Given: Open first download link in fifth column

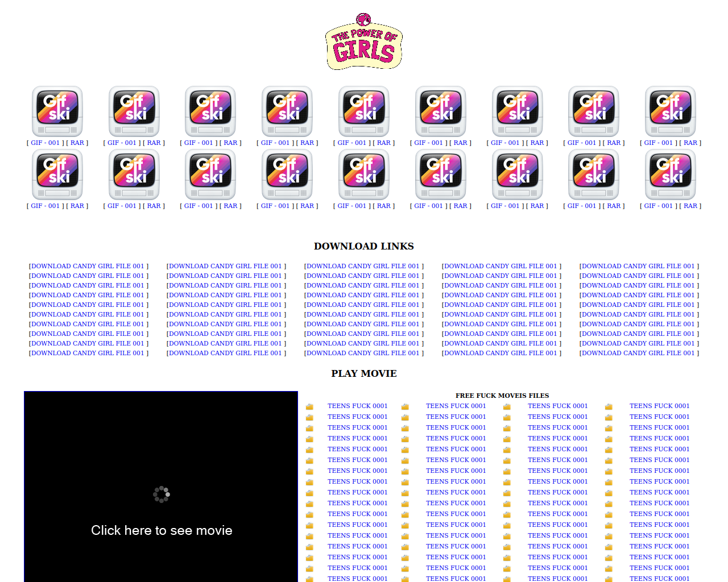Looking at the screenshot, I should pos(639,266).
